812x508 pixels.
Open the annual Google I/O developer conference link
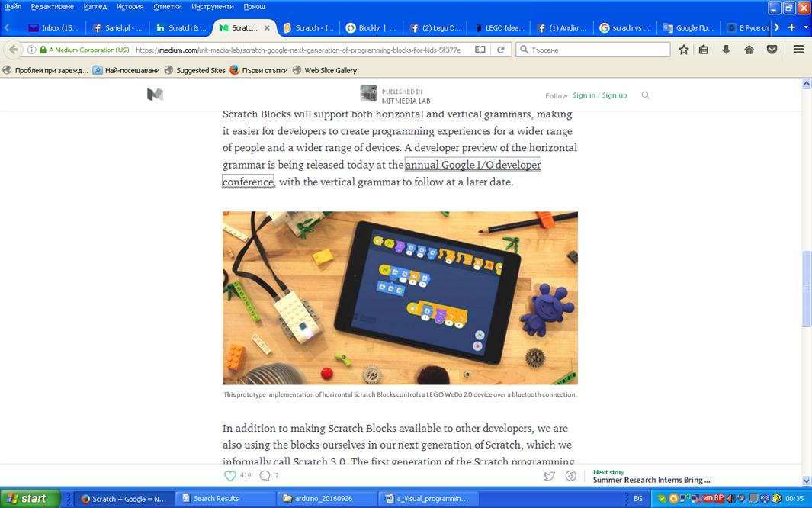[473, 165]
